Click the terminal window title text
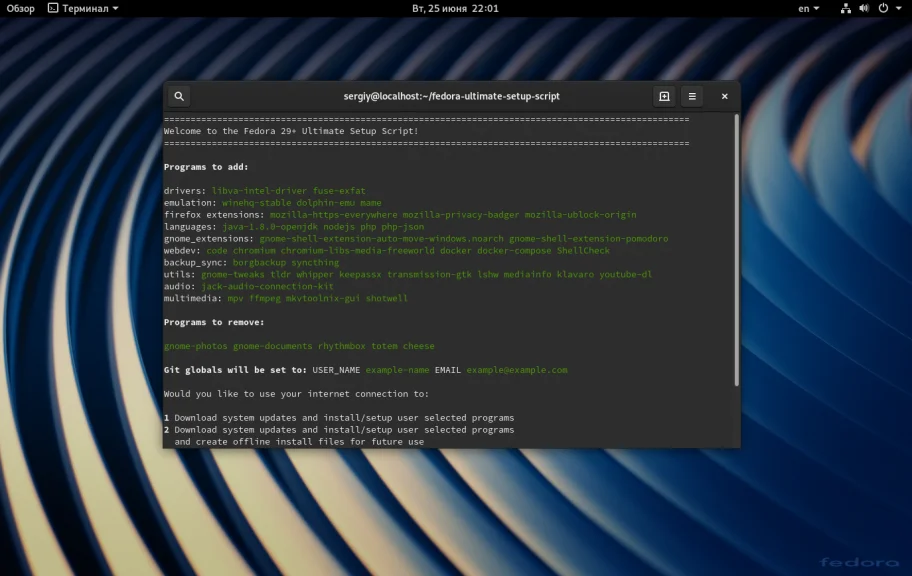The image size is (912, 576). tap(451, 96)
